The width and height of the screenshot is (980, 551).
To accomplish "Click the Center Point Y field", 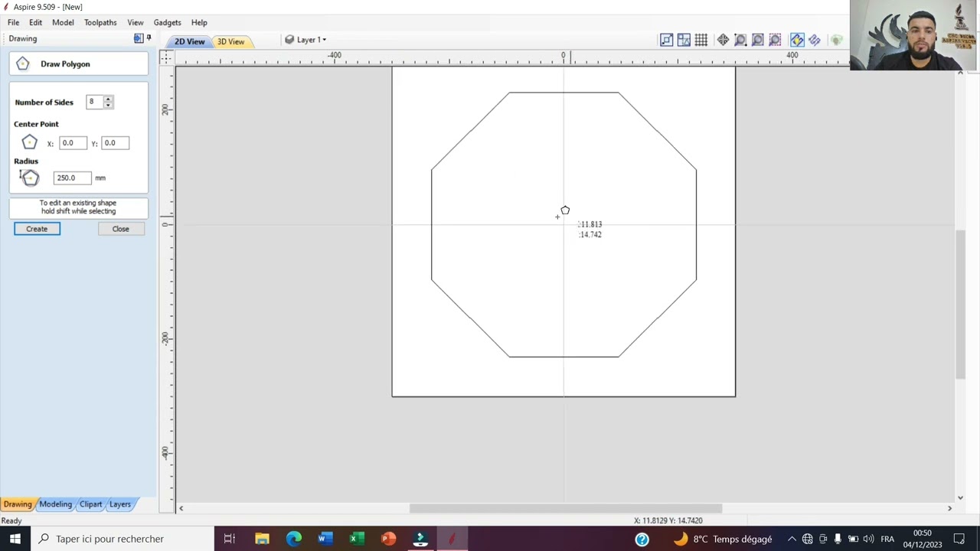I will coord(115,143).
